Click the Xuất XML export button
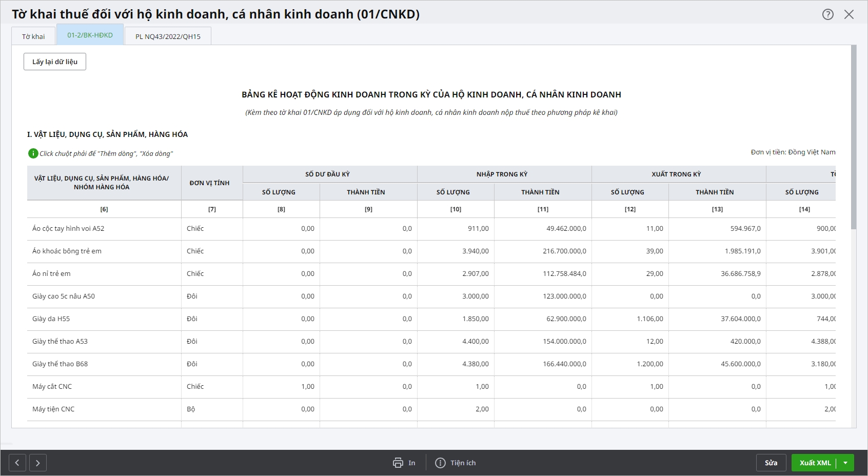Image resolution: width=868 pixels, height=476 pixels. click(815, 463)
